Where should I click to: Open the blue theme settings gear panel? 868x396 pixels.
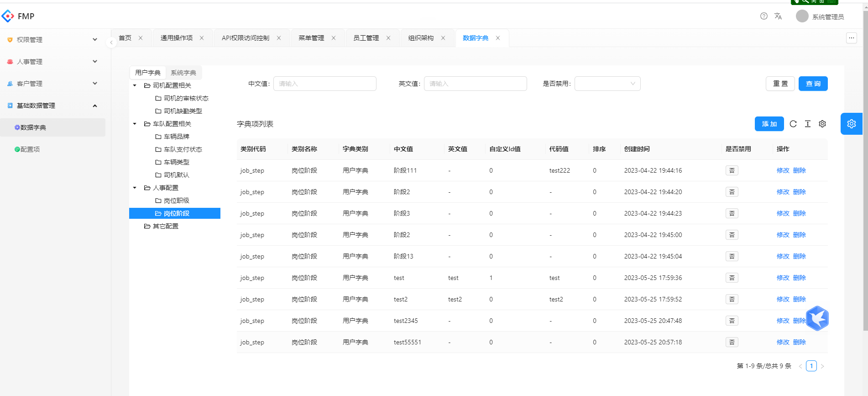(852, 124)
